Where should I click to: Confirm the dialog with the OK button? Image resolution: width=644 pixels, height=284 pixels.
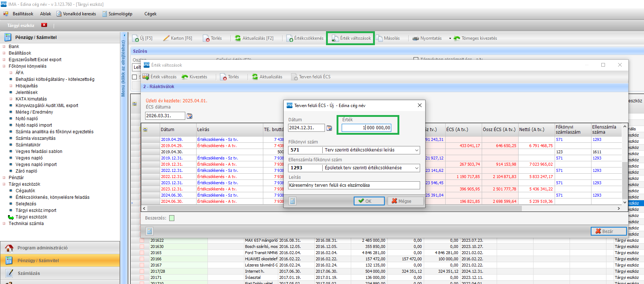[x=369, y=201]
